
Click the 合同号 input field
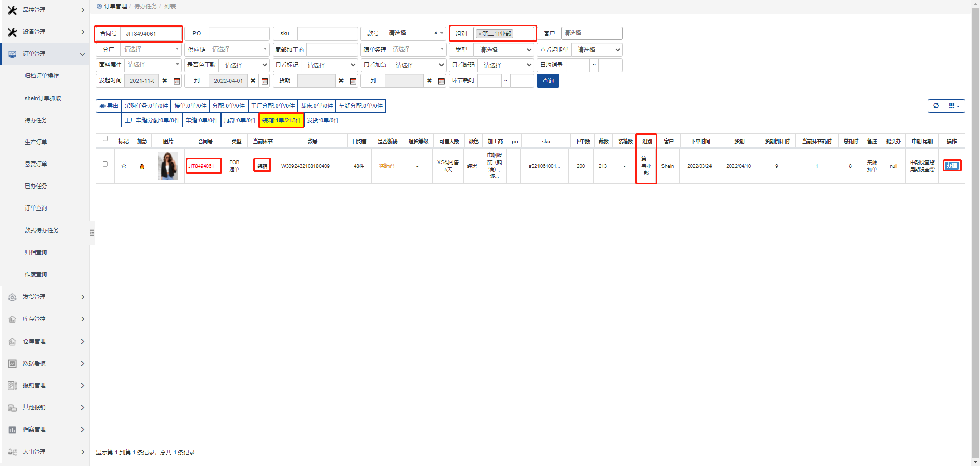pyautogui.click(x=151, y=34)
